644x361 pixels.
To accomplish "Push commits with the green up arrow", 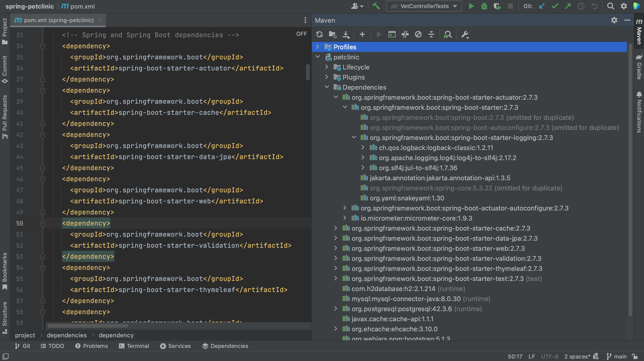I will [568, 6].
